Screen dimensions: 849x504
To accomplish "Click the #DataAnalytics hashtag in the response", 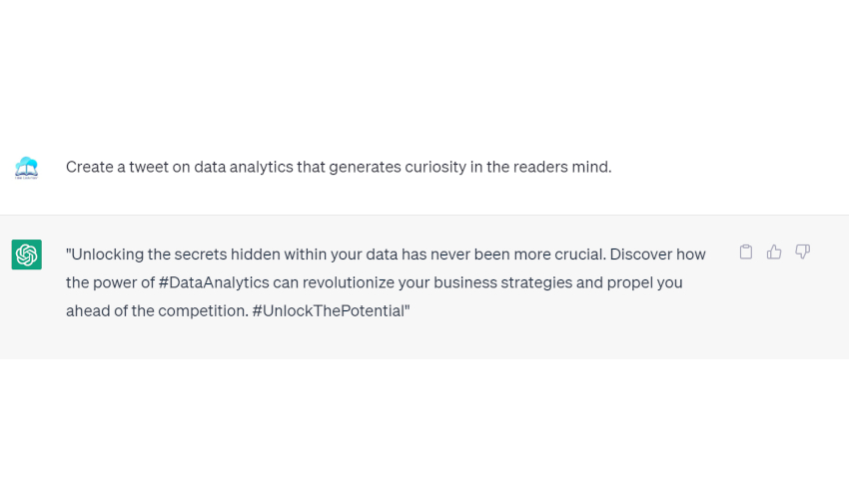I will pos(214,282).
